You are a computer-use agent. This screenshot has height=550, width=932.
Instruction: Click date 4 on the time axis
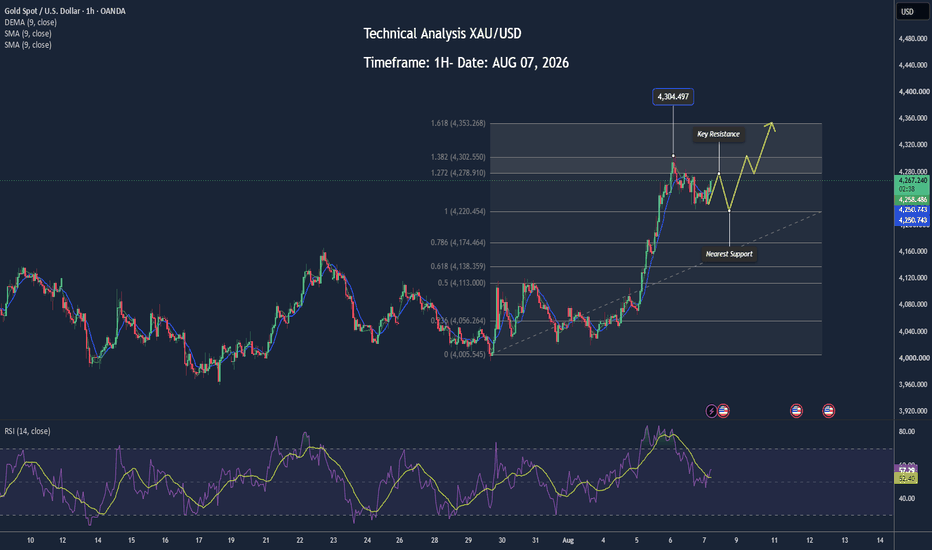pyautogui.click(x=603, y=540)
